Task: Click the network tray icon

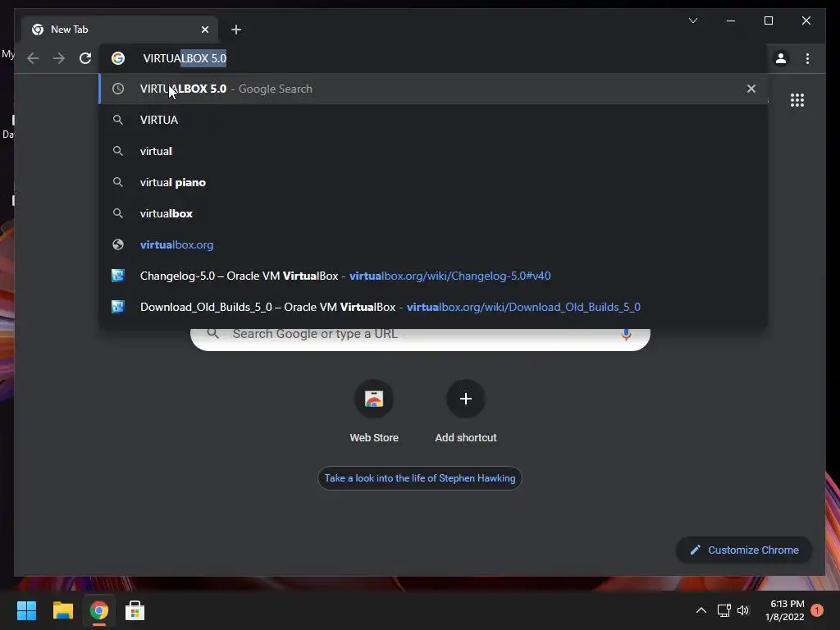Action: point(724,610)
